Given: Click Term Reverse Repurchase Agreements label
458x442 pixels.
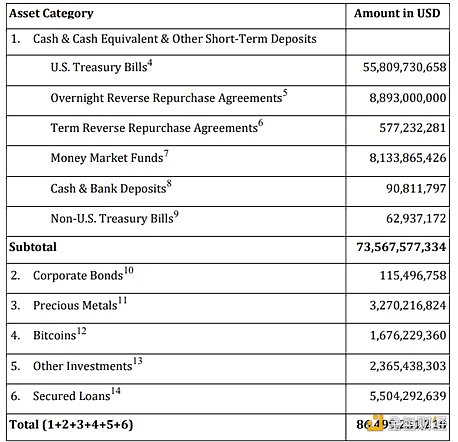Looking at the screenshot, I should (154, 128).
